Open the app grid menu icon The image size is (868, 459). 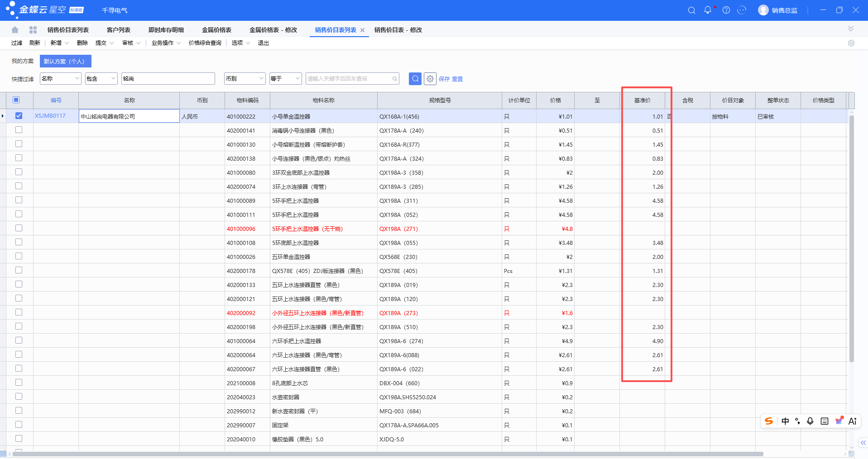[x=33, y=30]
